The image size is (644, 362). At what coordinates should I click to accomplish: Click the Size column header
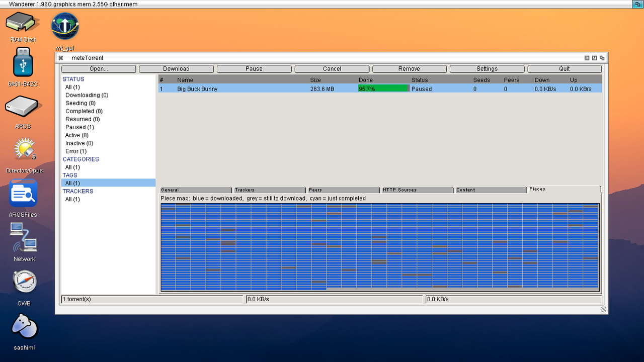(x=315, y=80)
